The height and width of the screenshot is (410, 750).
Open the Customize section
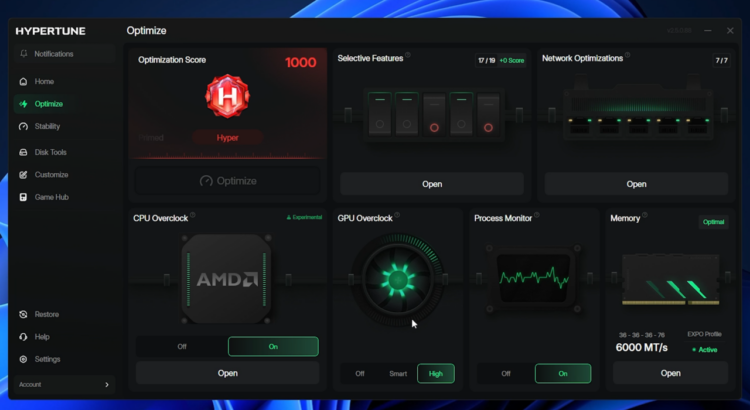tap(65, 175)
